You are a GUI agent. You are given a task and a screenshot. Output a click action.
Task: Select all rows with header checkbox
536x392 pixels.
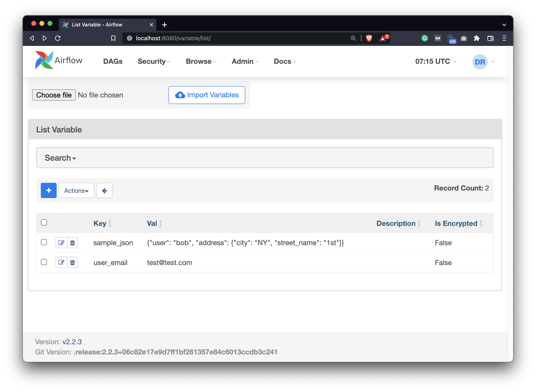tap(44, 222)
